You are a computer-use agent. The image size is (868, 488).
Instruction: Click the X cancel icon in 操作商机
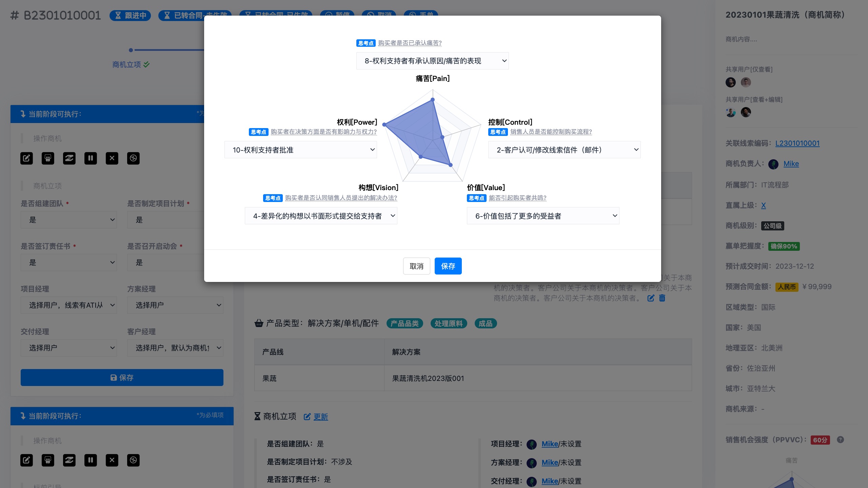click(112, 158)
